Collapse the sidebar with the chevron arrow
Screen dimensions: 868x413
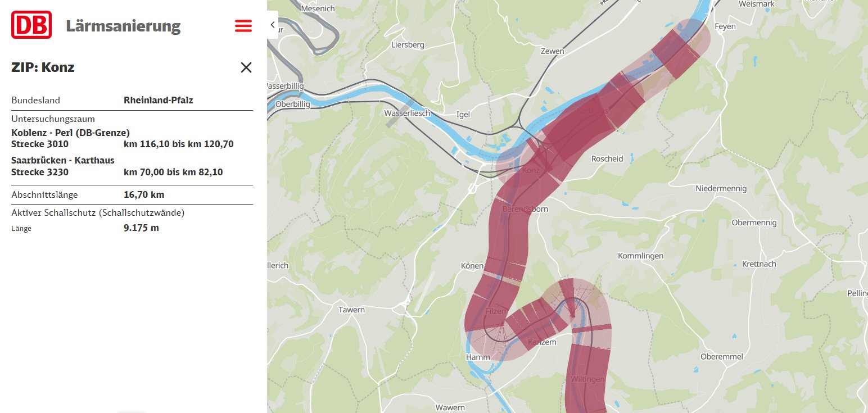point(272,25)
